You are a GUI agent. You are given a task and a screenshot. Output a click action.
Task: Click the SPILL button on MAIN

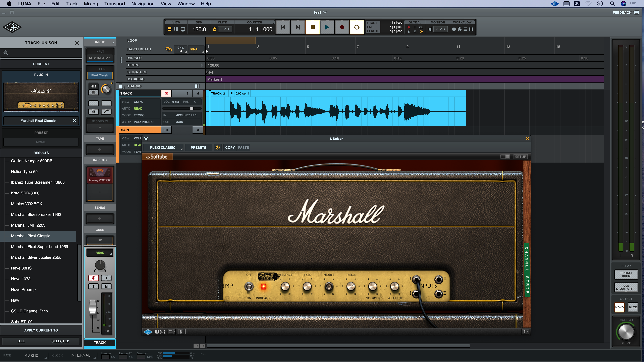pyautogui.click(x=167, y=130)
